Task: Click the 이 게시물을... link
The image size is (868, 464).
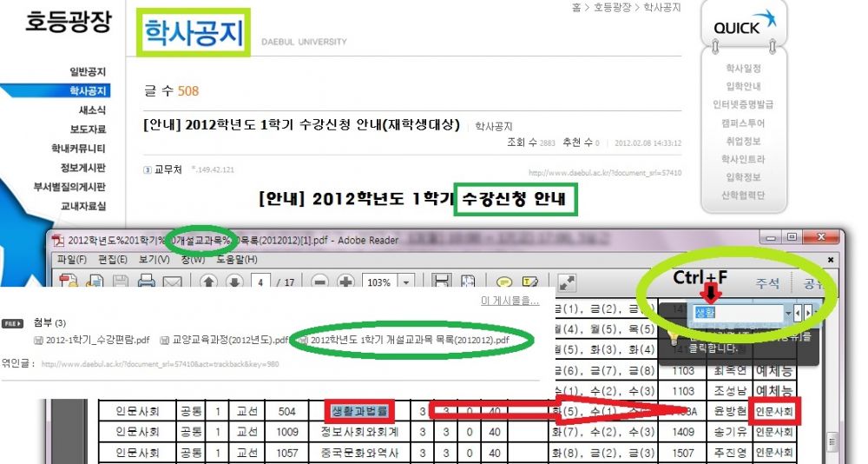Action: [510, 301]
